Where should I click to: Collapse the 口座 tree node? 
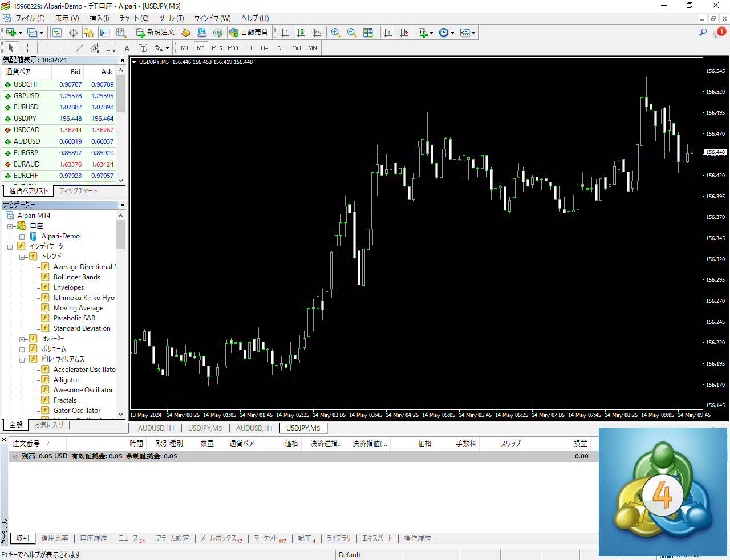[10, 226]
